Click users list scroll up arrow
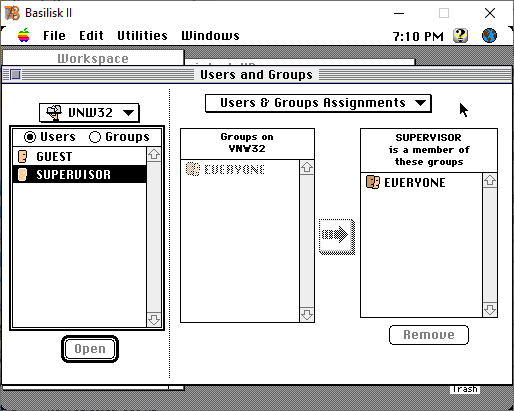 coord(154,154)
